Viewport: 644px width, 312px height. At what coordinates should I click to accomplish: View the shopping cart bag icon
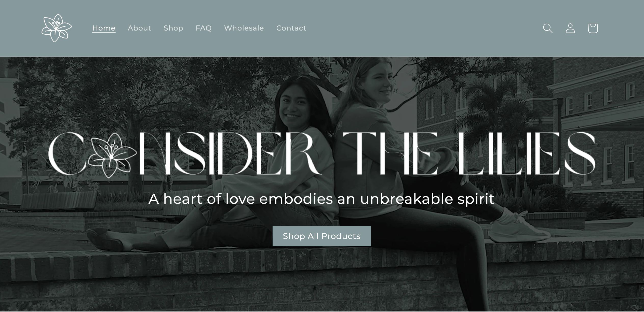[593, 28]
